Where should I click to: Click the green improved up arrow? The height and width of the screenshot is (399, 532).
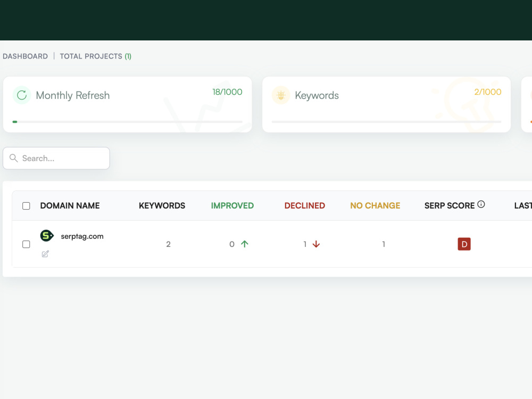245,244
